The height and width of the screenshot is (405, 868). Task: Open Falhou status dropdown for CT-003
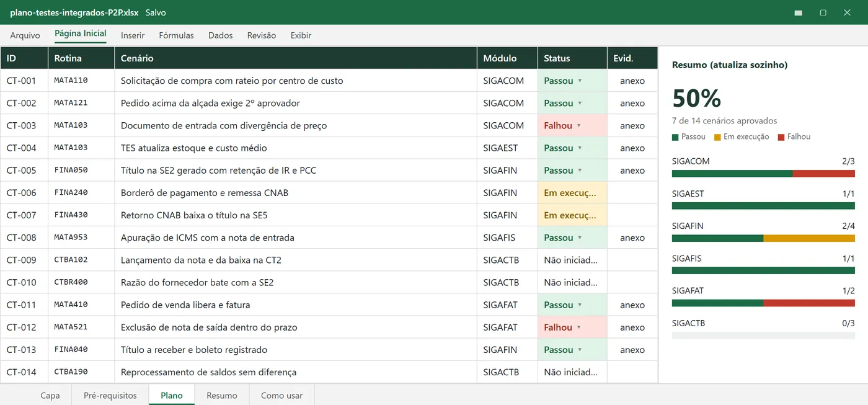click(x=578, y=125)
